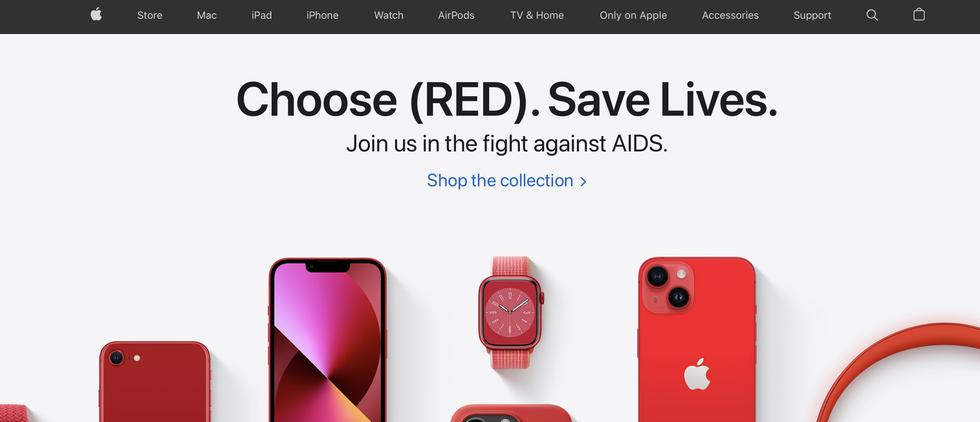Click the dark red iPhone SE back

[x=155, y=382]
